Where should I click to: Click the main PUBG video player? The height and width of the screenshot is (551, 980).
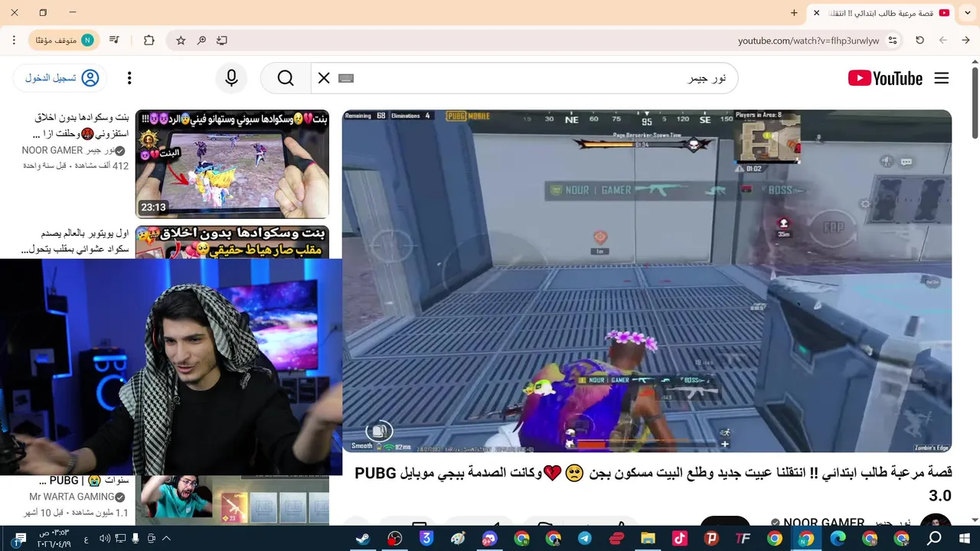coord(647,281)
